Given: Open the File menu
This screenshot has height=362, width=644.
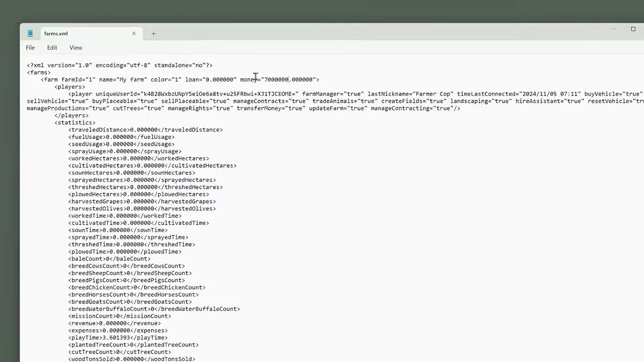Looking at the screenshot, I should [x=31, y=48].
